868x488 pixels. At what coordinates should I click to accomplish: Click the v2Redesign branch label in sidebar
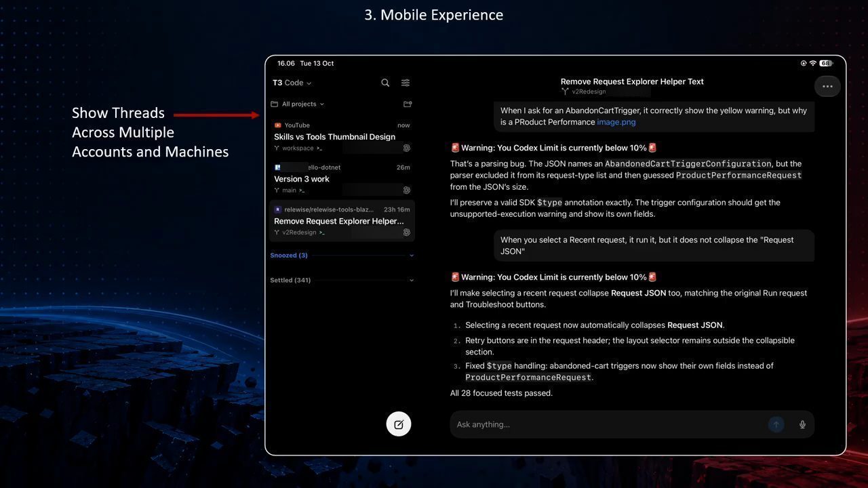(x=299, y=232)
